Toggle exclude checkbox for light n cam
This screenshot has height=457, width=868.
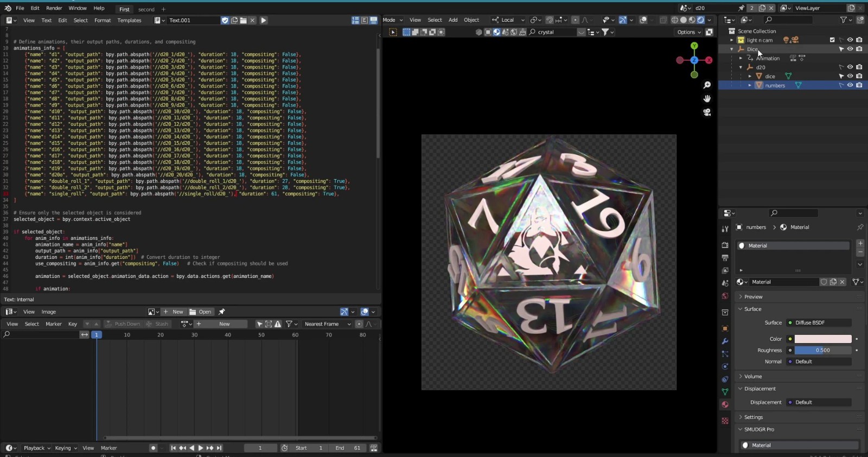coord(832,40)
